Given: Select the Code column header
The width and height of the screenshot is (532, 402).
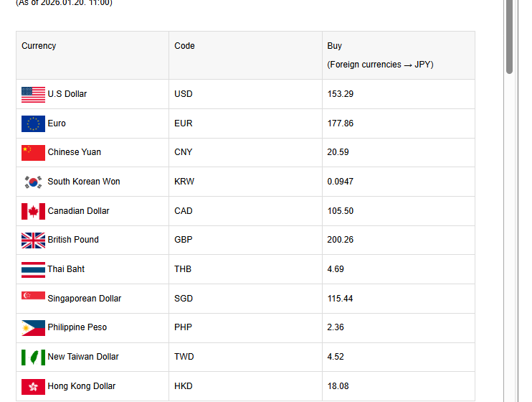Looking at the screenshot, I should [184, 46].
